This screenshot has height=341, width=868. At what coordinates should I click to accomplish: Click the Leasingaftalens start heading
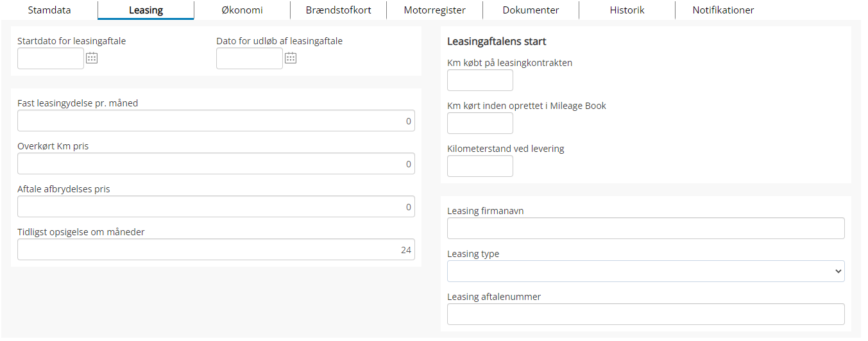click(x=497, y=42)
